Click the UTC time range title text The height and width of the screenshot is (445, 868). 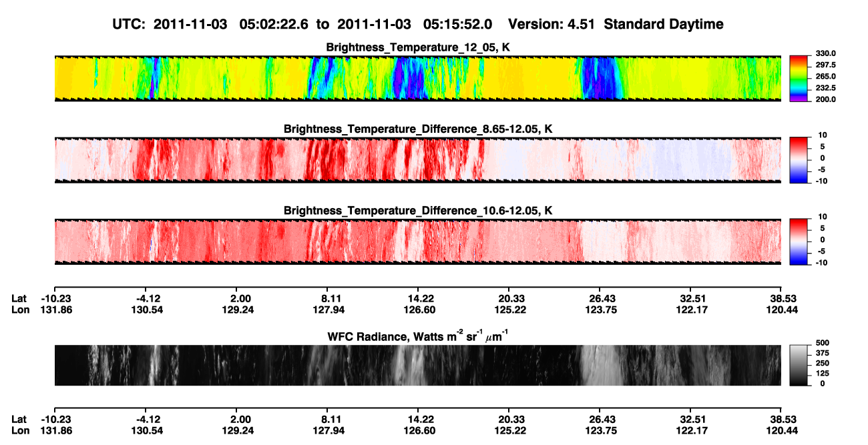pos(418,24)
